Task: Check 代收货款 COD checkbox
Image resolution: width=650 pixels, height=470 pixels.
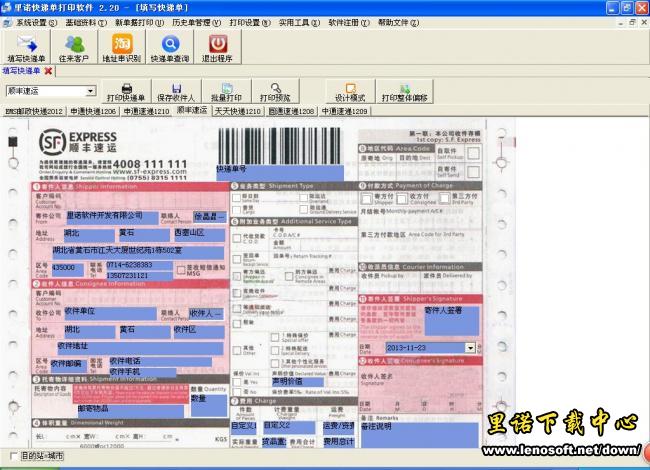Action: [x=237, y=238]
